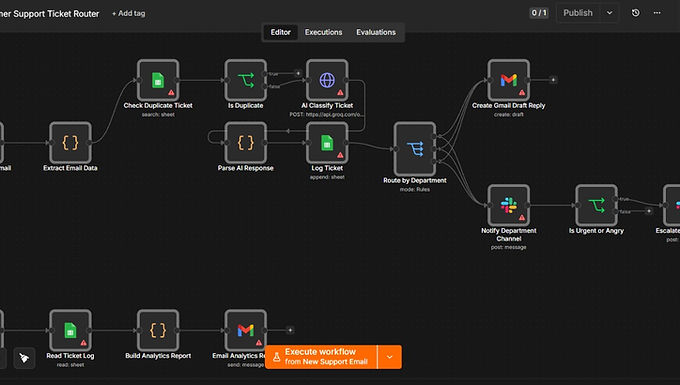Click the 'search: sheet' subtitle text

pyautogui.click(x=158, y=114)
